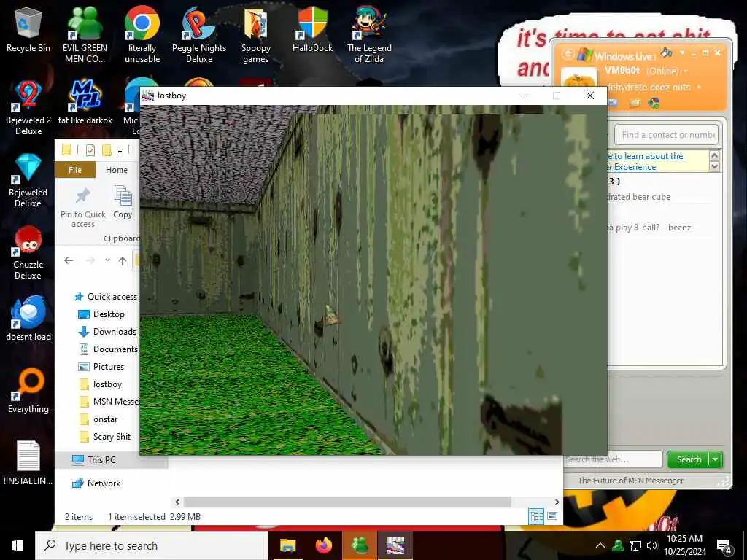
Task: Select the doesnt load Thunderbird shortcut
Action: click(x=28, y=318)
